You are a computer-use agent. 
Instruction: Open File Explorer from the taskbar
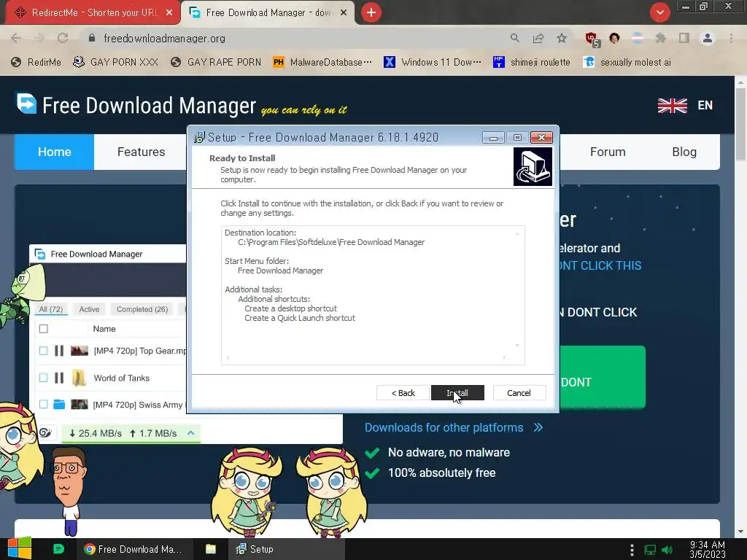click(x=211, y=549)
